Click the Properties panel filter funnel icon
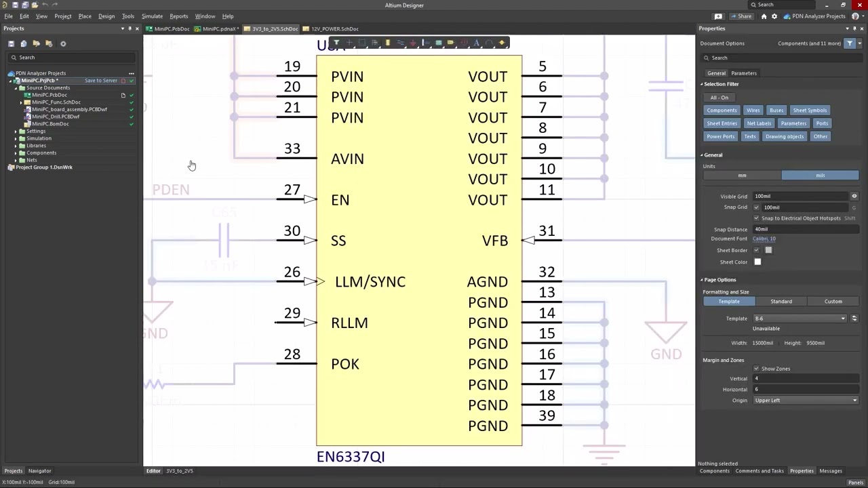Viewport: 868px width, 488px height. (x=850, y=43)
